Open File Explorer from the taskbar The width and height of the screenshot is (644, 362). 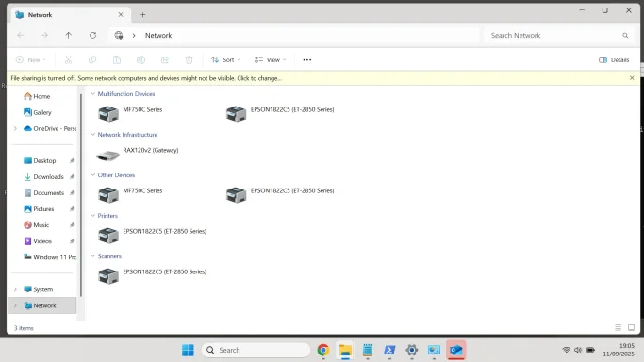[x=345, y=350]
